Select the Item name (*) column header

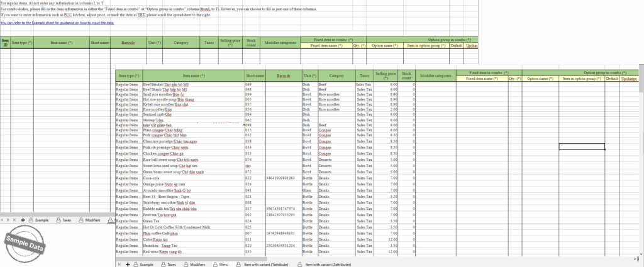pos(194,75)
